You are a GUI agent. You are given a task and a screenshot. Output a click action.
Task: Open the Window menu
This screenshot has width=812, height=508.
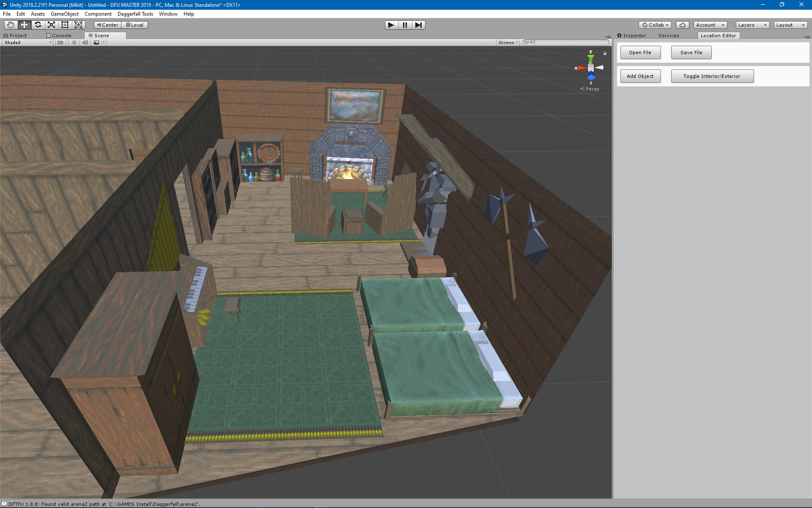coord(168,14)
